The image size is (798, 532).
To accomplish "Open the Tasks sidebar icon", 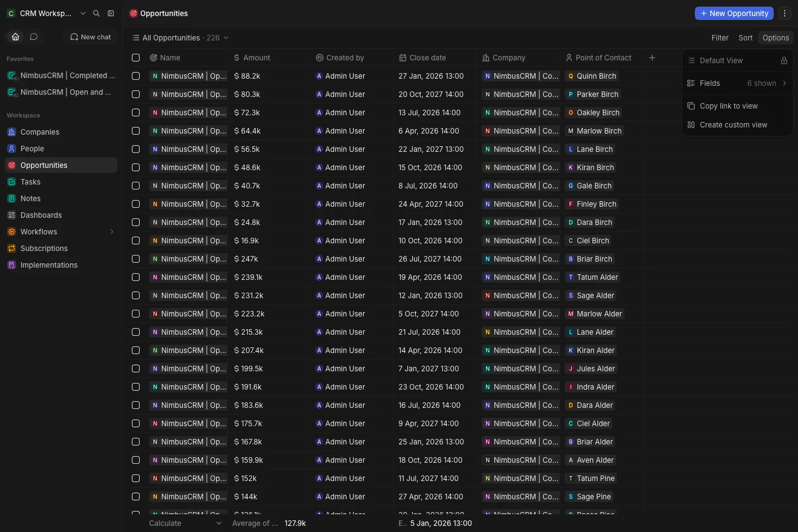I will click(x=12, y=182).
